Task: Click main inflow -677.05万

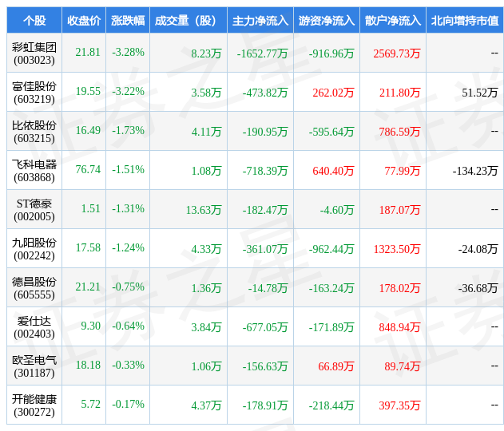Action: tap(265, 327)
